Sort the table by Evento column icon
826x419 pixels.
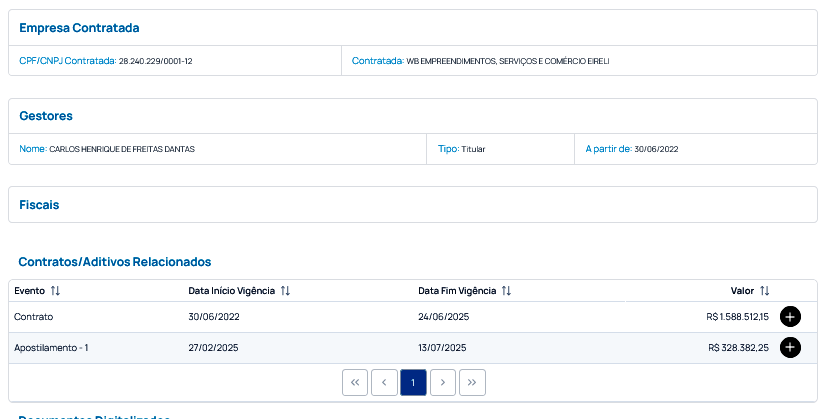pyautogui.click(x=55, y=291)
